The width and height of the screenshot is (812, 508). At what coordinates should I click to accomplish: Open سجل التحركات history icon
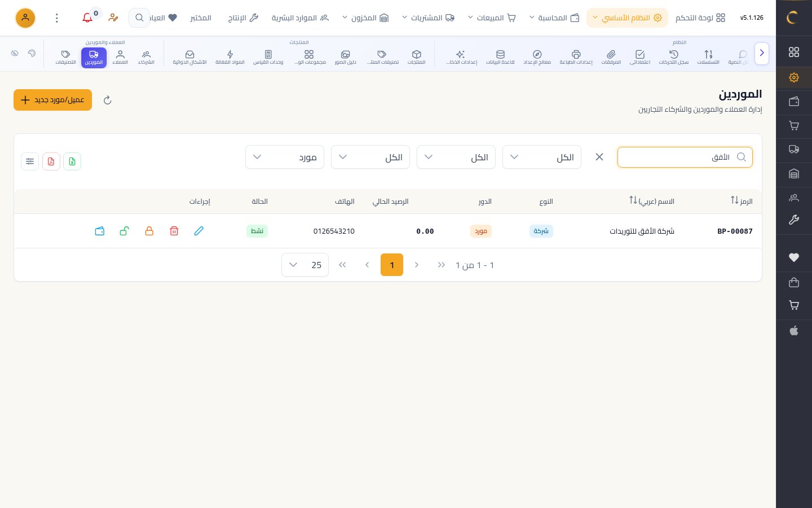coord(674,57)
